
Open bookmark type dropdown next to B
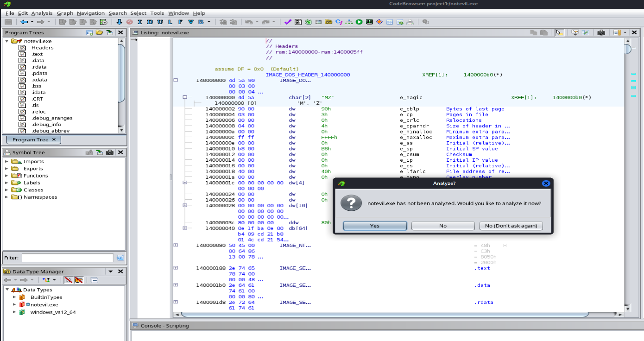click(x=209, y=22)
